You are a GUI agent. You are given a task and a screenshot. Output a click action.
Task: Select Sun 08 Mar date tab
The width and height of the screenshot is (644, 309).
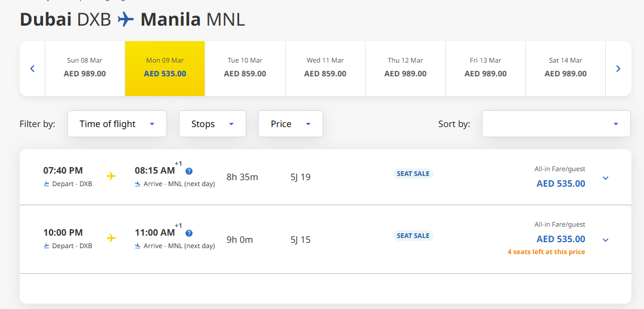pos(85,68)
